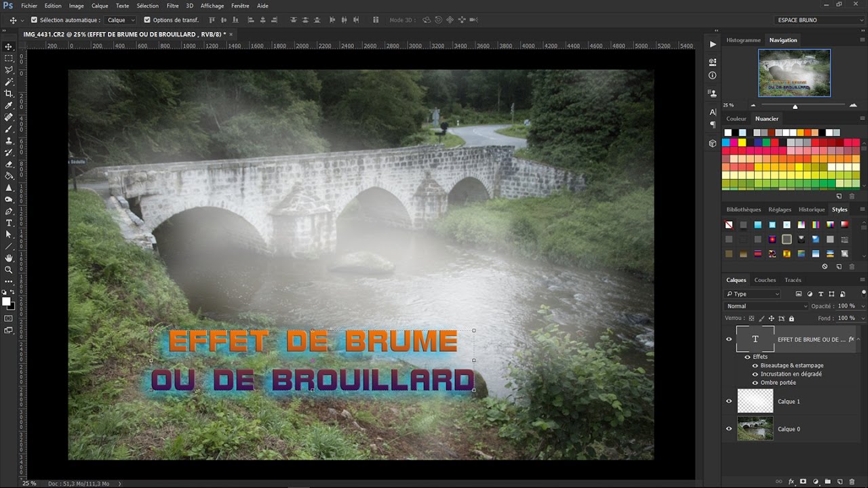
Task: Click the play actions icon in the side strip
Action: point(713,44)
